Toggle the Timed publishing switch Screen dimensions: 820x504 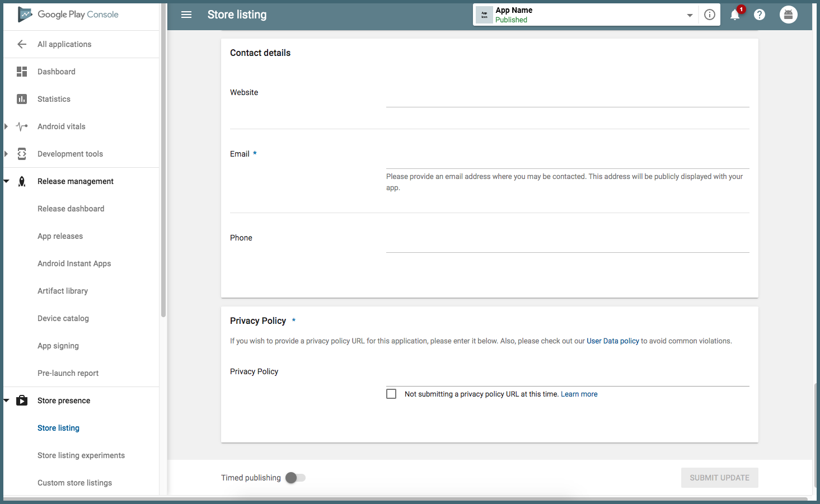(x=295, y=478)
